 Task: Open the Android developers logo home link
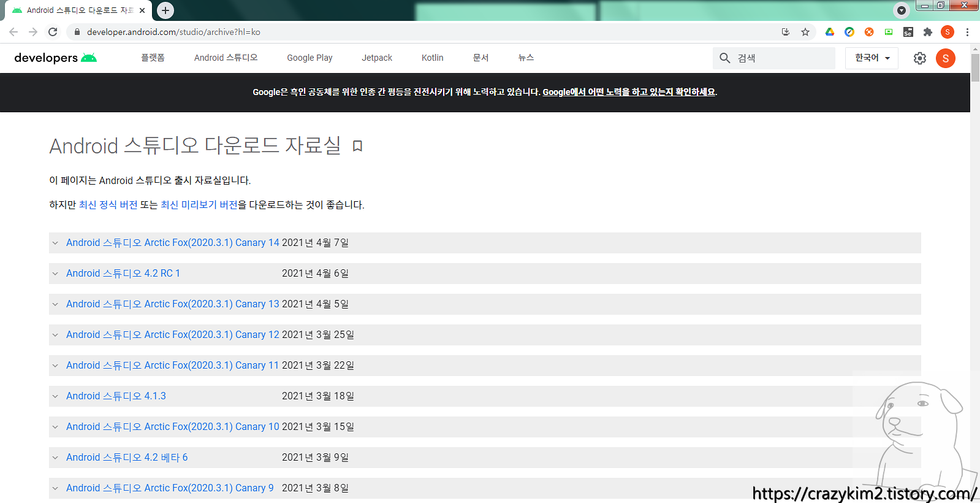pos(56,58)
